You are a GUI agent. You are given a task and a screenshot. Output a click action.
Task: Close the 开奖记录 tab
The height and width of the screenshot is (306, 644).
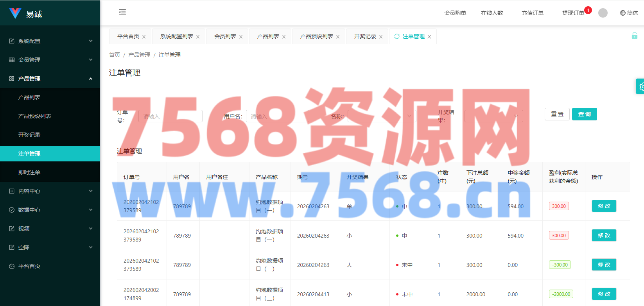[x=381, y=37]
